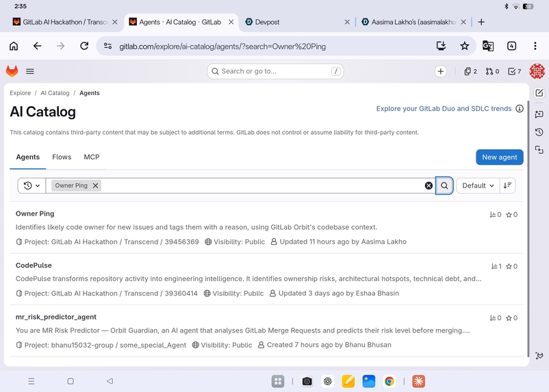Click the info icon beside SDLC trends
Screen dimensions: 549x392
[x=520, y=109]
